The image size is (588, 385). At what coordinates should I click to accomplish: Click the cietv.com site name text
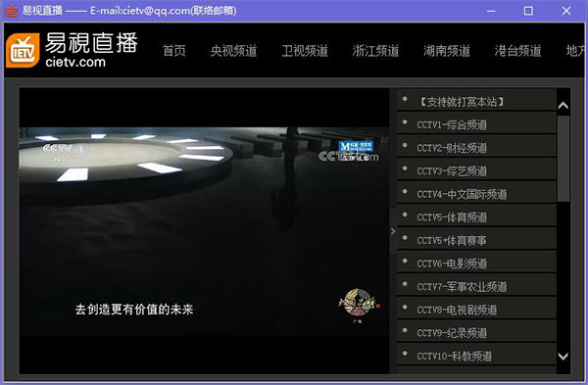click(x=75, y=62)
